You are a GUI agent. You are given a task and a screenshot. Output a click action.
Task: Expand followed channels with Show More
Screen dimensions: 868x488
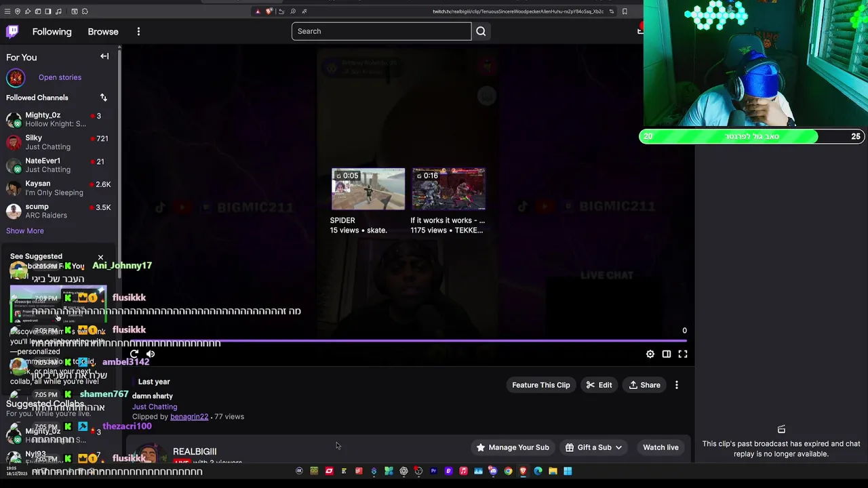tap(25, 231)
